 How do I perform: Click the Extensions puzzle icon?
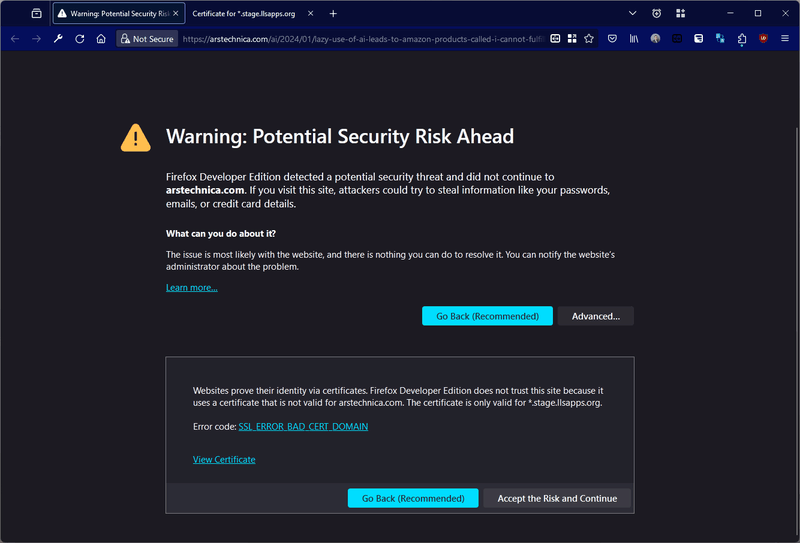[x=742, y=39]
